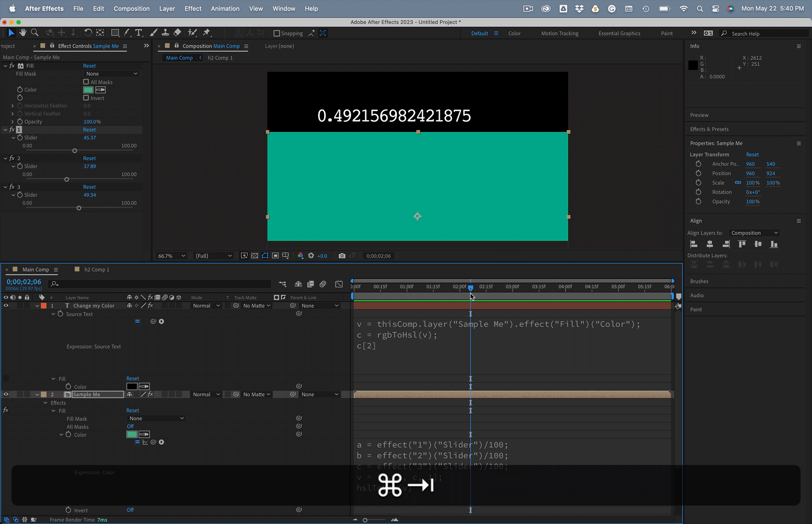The width and height of the screenshot is (812, 524).
Task: Collapse the Effects group in timeline
Action: (46, 403)
